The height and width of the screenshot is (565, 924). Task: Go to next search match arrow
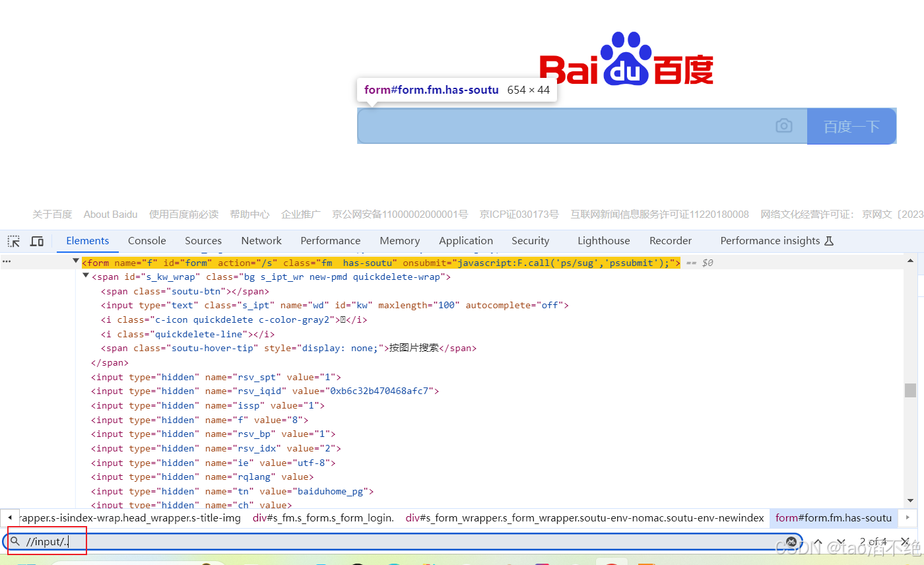(x=841, y=542)
